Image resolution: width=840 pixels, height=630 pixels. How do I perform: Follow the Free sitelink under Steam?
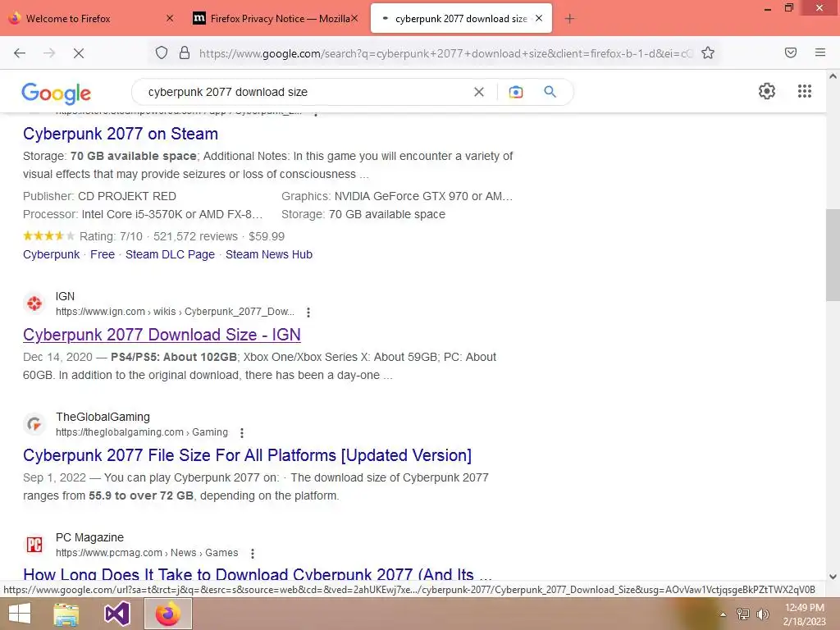coord(103,254)
